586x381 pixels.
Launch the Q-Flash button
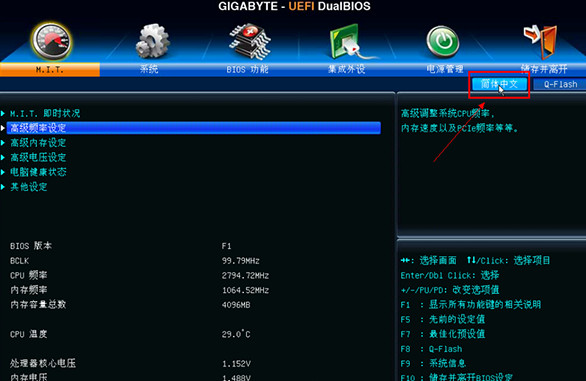coord(560,84)
